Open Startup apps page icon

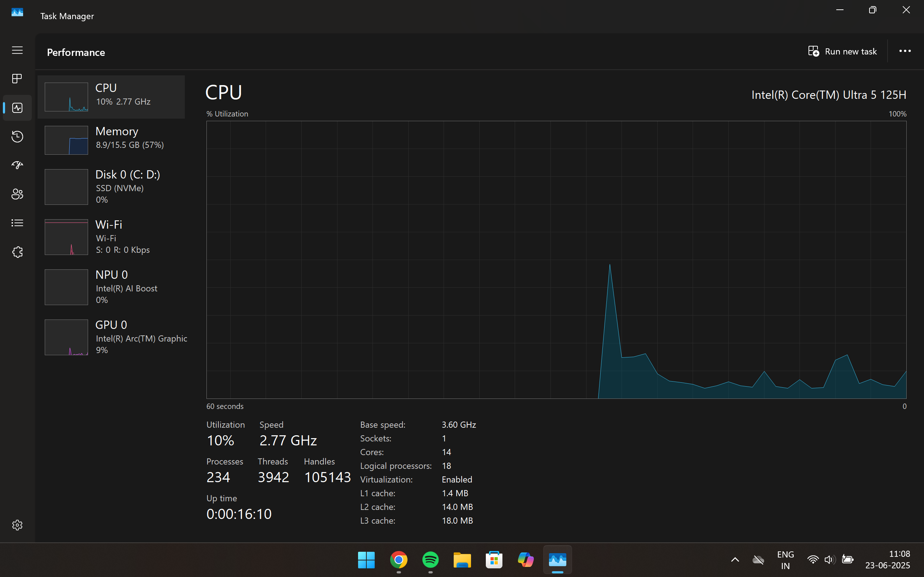[x=17, y=165]
